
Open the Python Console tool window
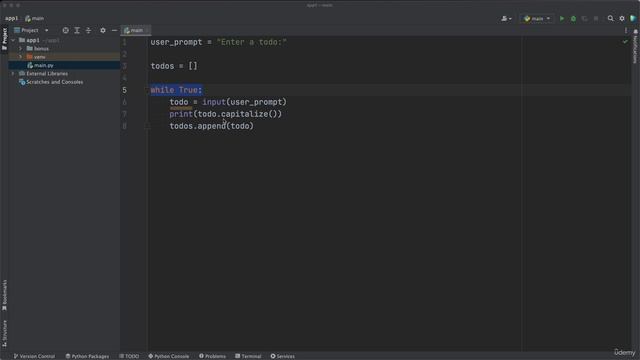(169, 356)
